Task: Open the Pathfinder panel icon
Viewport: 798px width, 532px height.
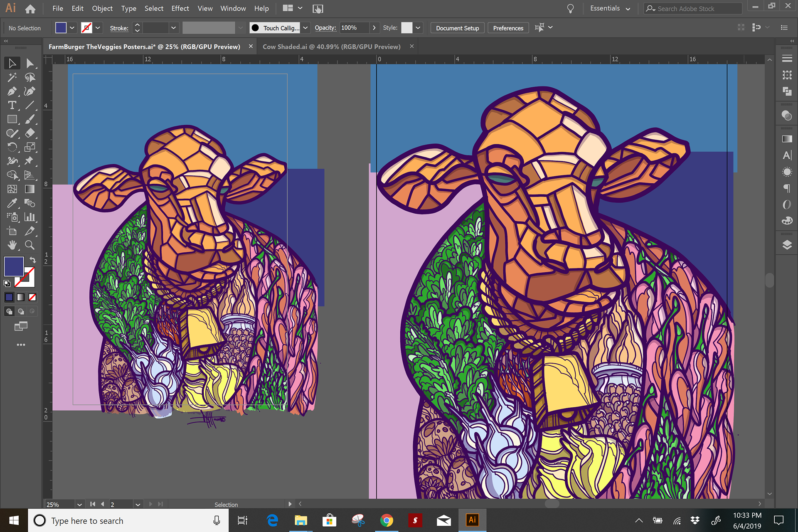Action: pyautogui.click(x=787, y=91)
